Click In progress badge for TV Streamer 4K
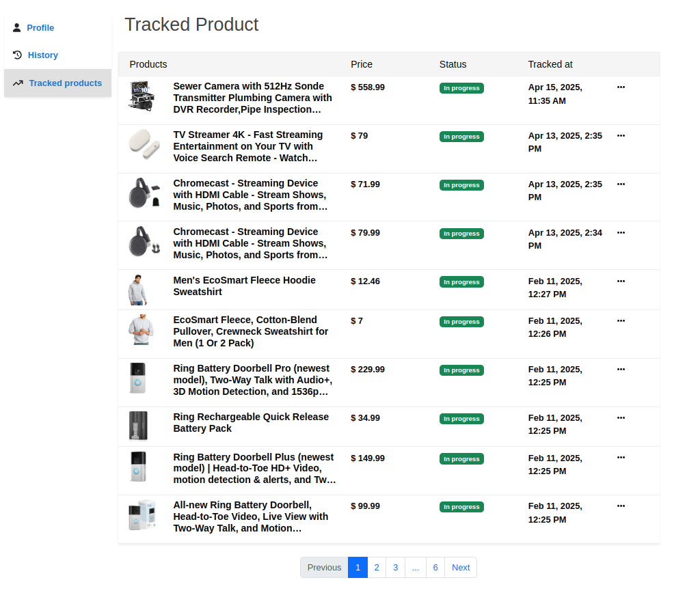The height and width of the screenshot is (593, 700). click(x=461, y=137)
